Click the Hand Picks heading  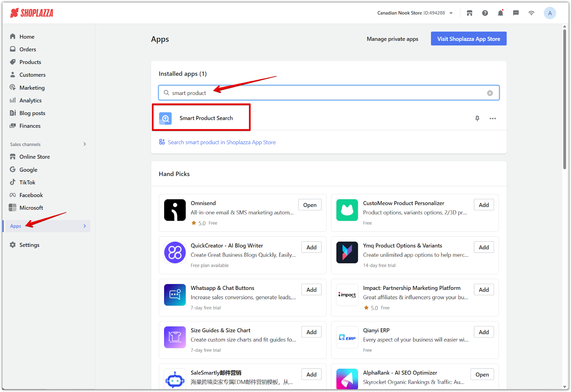[x=174, y=174]
